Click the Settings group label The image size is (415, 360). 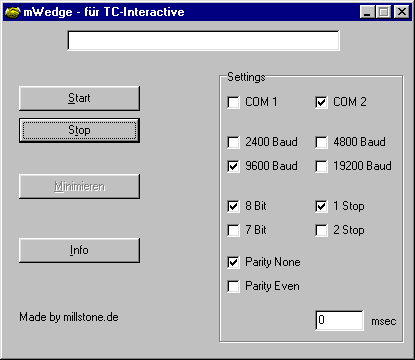[246, 77]
